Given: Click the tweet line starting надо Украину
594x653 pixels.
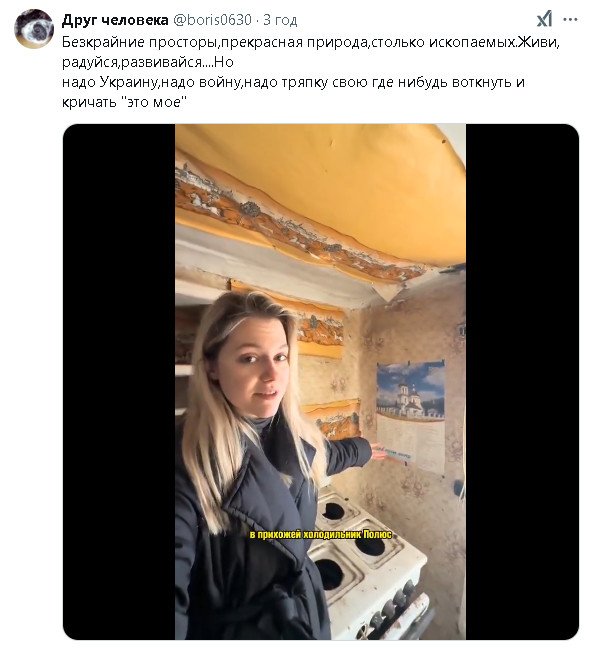Looking at the screenshot, I should pyautogui.click(x=293, y=82).
